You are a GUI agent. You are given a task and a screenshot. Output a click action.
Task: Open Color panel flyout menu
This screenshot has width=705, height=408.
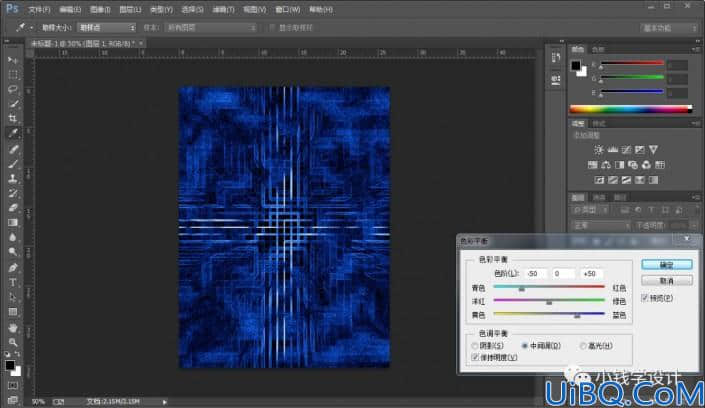point(696,49)
